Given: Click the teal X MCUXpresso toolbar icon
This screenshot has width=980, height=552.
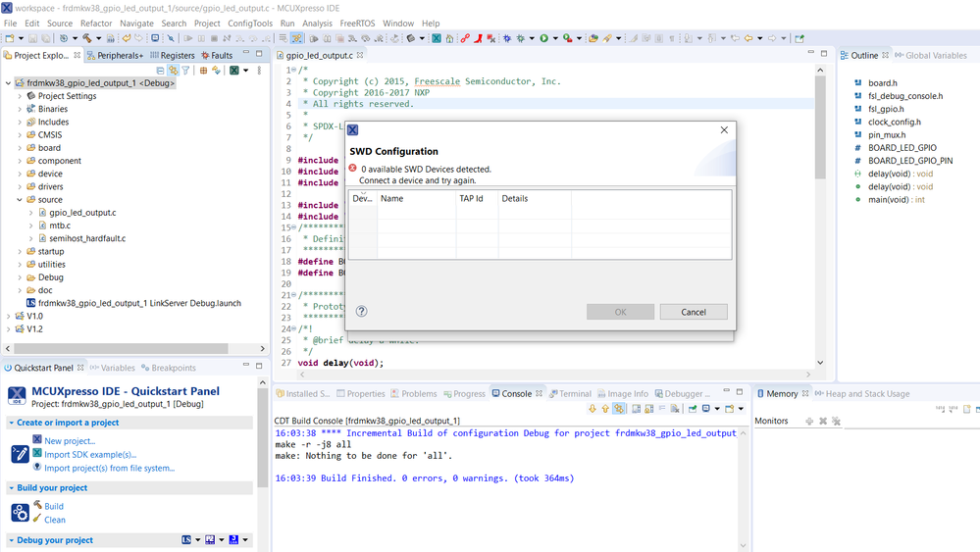Looking at the screenshot, I should 437,38.
